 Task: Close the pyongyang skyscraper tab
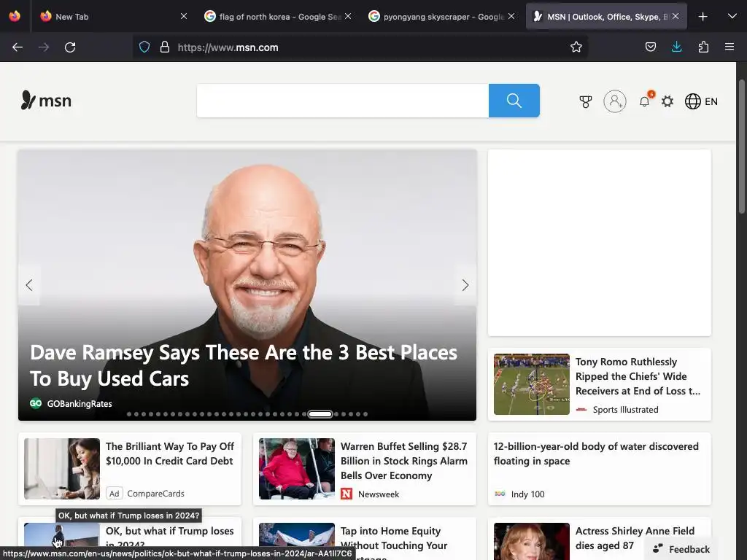click(x=511, y=17)
